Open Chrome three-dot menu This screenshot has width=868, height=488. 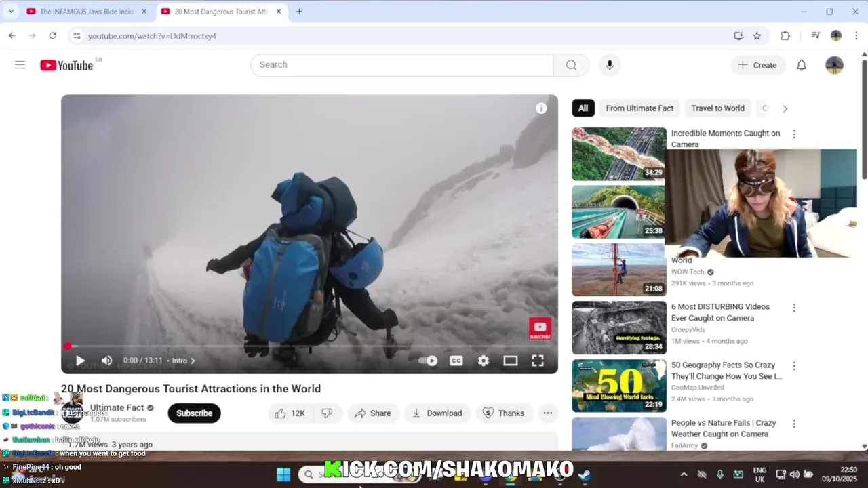point(857,36)
